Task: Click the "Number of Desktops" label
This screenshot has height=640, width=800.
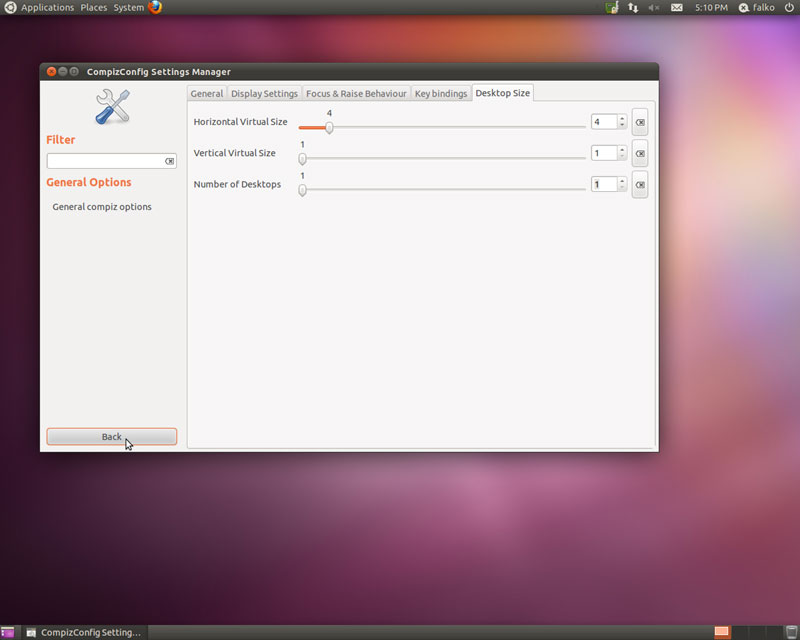Action: point(237,184)
